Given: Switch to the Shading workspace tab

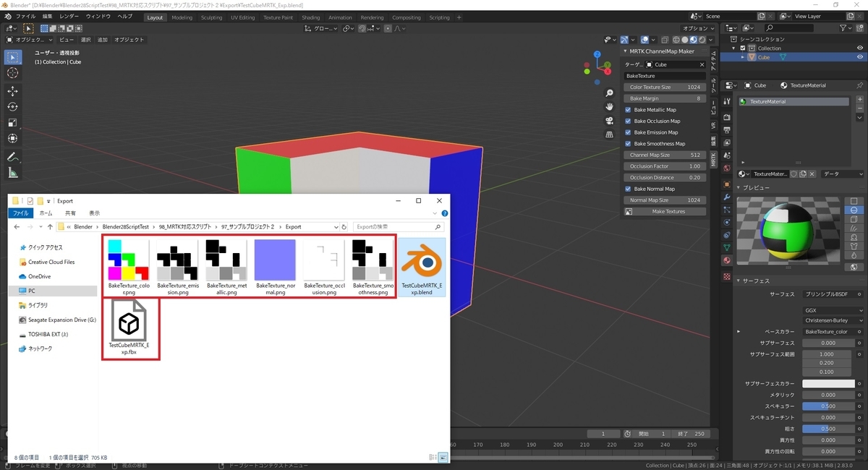Looking at the screenshot, I should (x=310, y=17).
